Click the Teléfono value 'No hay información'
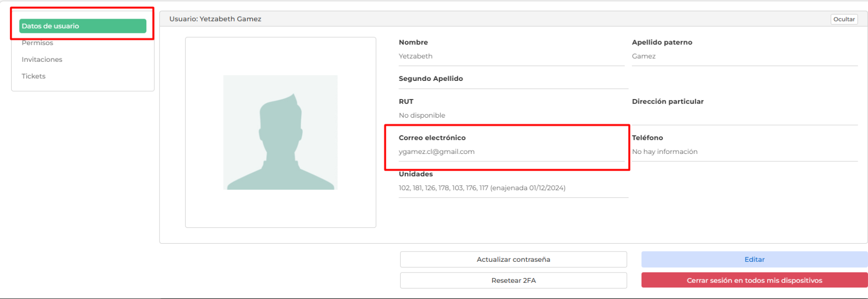868x299 pixels. (x=664, y=152)
